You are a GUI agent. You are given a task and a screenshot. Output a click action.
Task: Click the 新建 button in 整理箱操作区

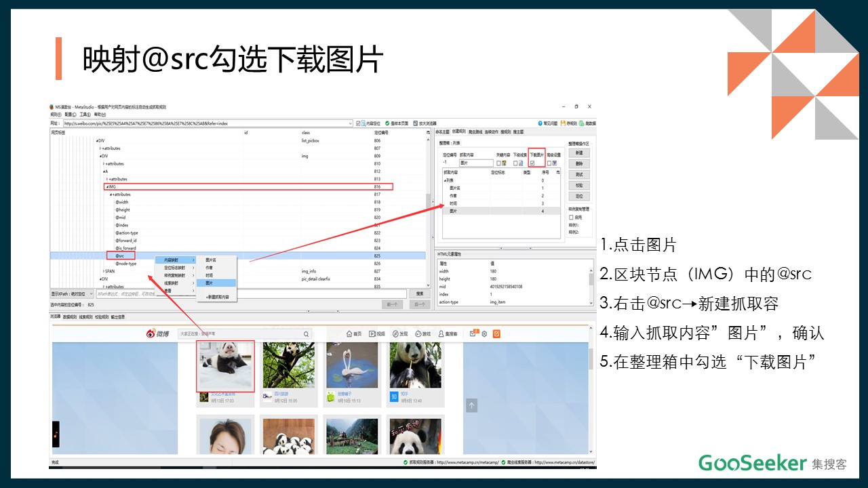click(578, 153)
